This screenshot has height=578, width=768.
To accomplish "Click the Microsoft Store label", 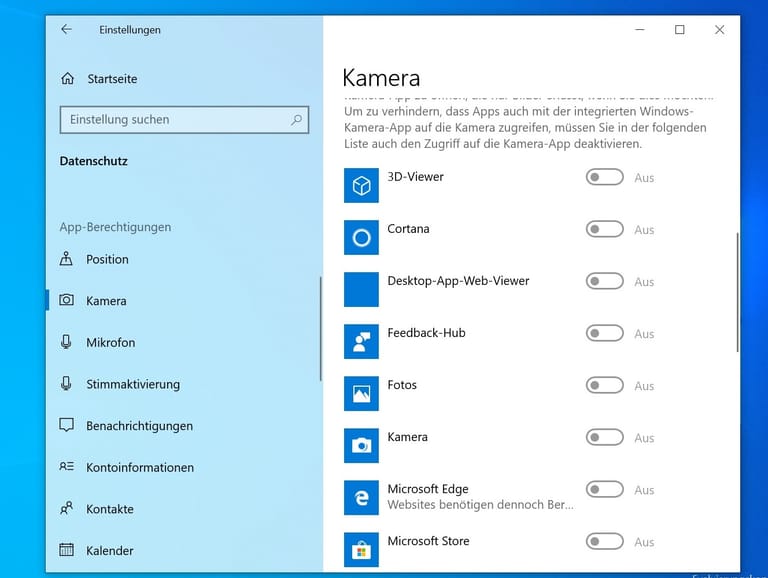I will (428, 541).
